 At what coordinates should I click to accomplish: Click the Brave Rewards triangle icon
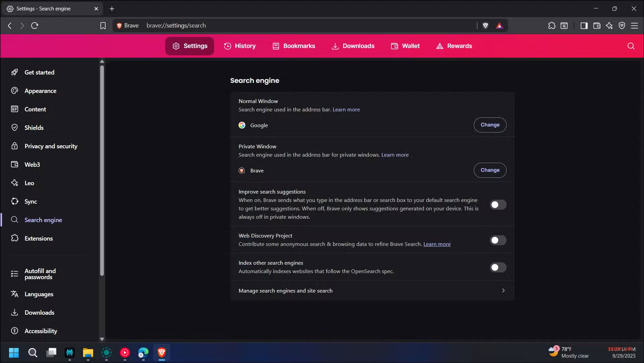[499, 25]
